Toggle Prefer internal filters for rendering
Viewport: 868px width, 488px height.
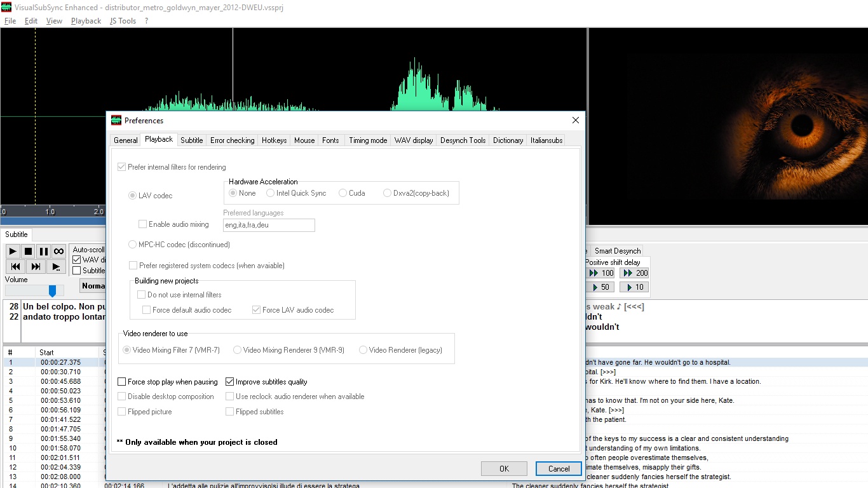(x=172, y=167)
